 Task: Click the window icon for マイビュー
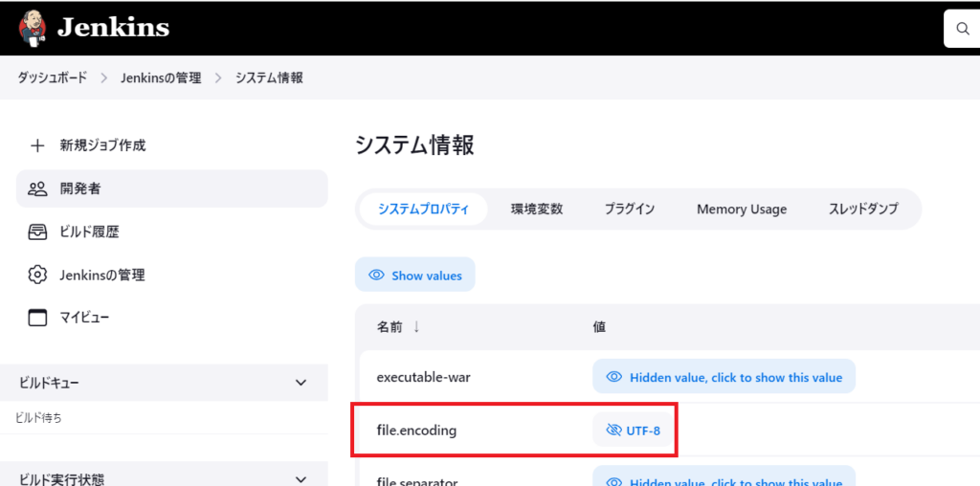(37, 318)
